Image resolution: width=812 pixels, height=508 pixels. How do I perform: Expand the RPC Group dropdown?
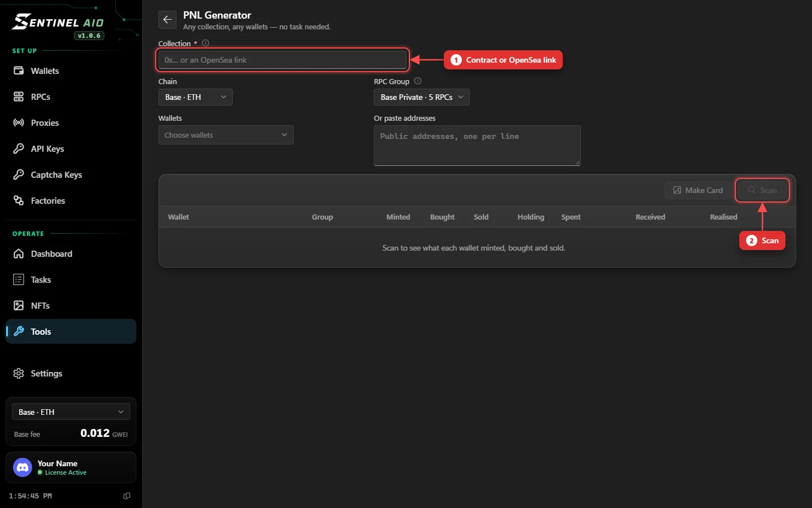tap(421, 97)
